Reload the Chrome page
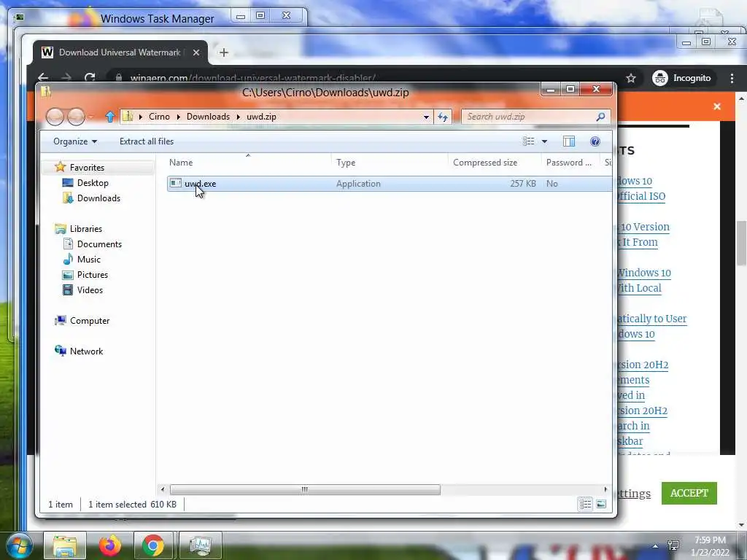This screenshot has width=747, height=560. click(90, 77)
